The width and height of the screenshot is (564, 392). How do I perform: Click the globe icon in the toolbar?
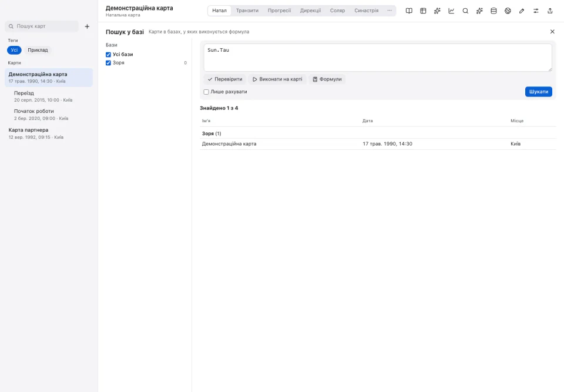click(x=508, y=11)
